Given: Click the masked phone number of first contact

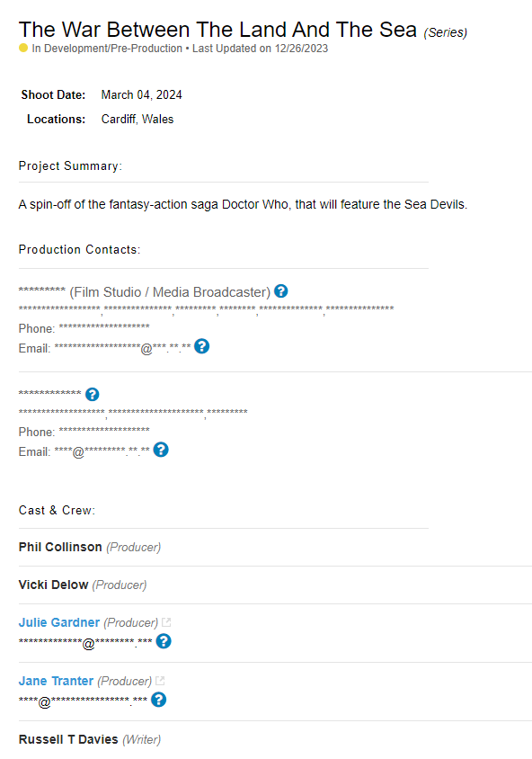Looking at the screenshot, I should [x=104, y=326].
